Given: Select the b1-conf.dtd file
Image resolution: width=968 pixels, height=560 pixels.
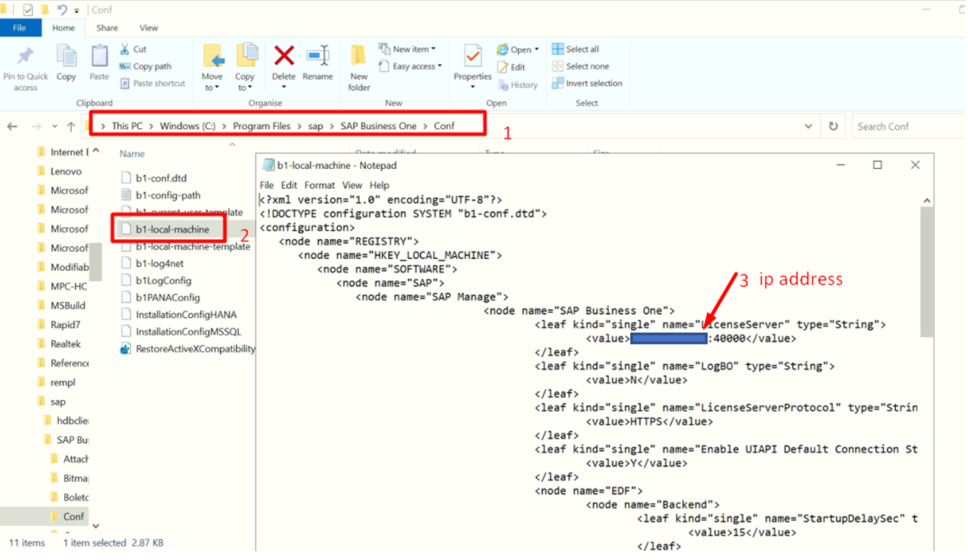Looking at the screenshot, I should (153, 178).
